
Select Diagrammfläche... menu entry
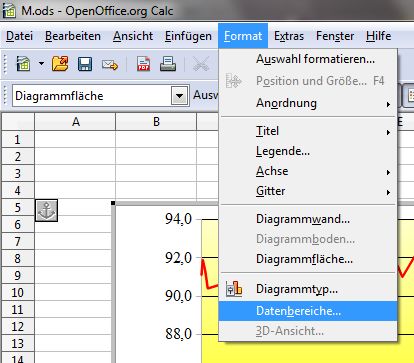point(308,259)
